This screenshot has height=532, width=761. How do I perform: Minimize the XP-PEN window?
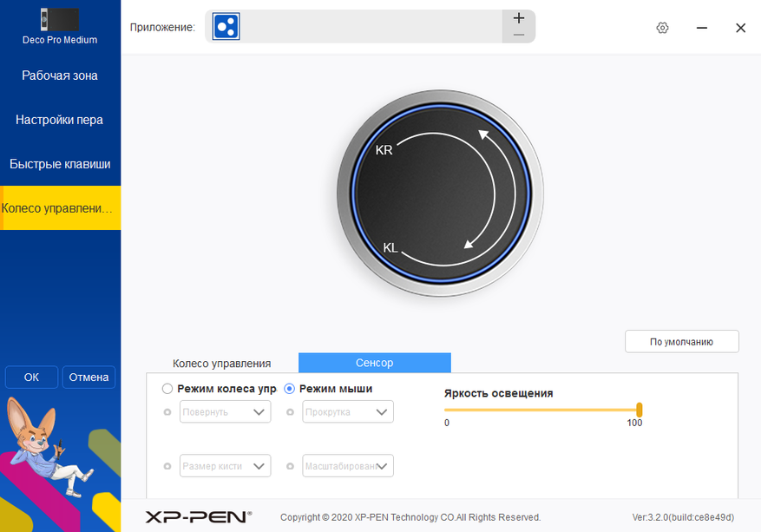coord(702,28)
